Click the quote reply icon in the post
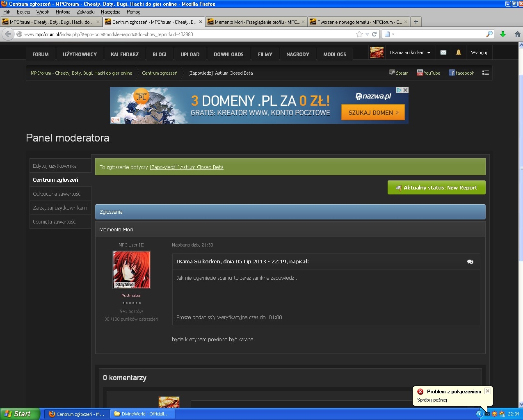 tap(470, 262)
